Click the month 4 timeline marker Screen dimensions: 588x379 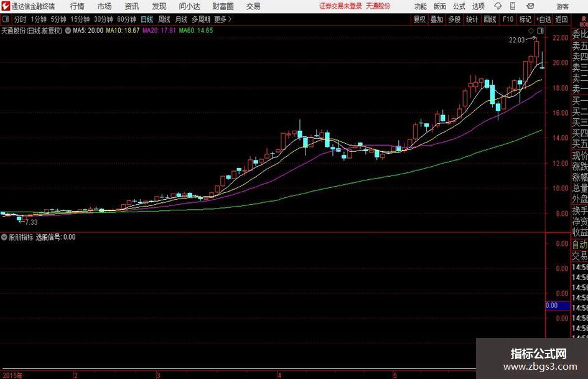[x=279, y=375]
